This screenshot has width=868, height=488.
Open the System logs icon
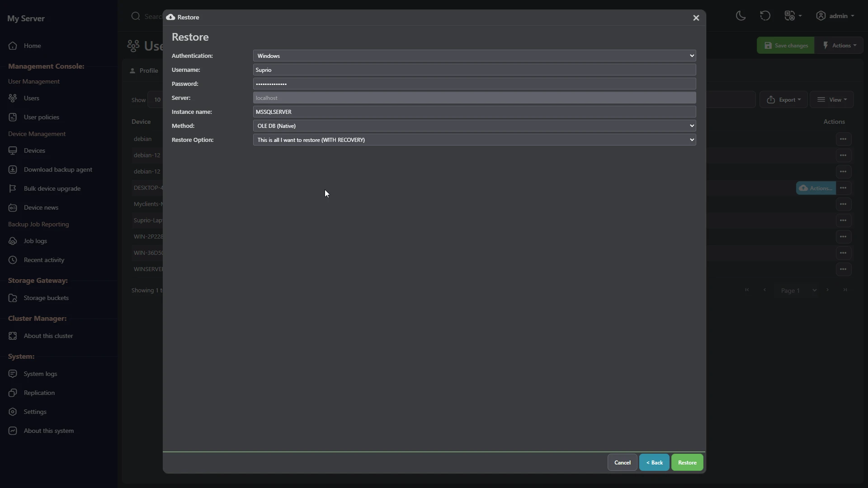pos(13,374)
